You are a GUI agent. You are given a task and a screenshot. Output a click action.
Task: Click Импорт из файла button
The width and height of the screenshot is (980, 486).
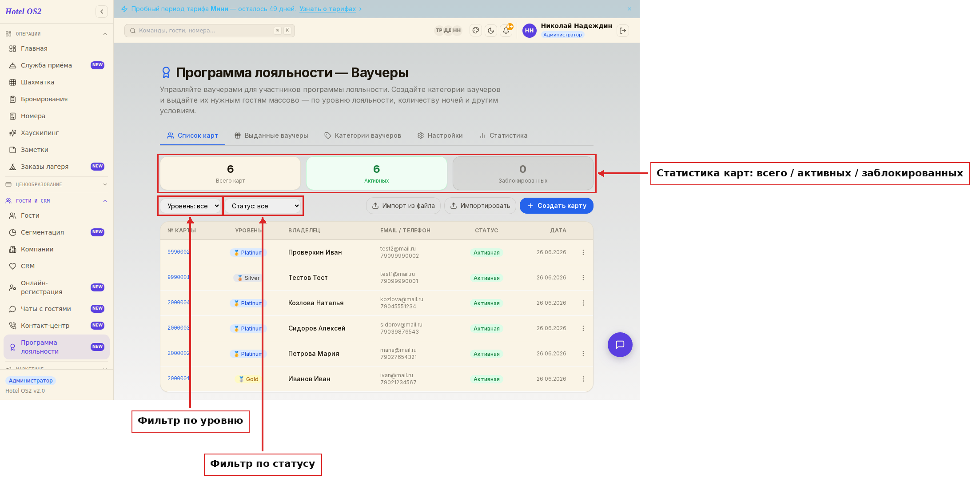[403, 206]
